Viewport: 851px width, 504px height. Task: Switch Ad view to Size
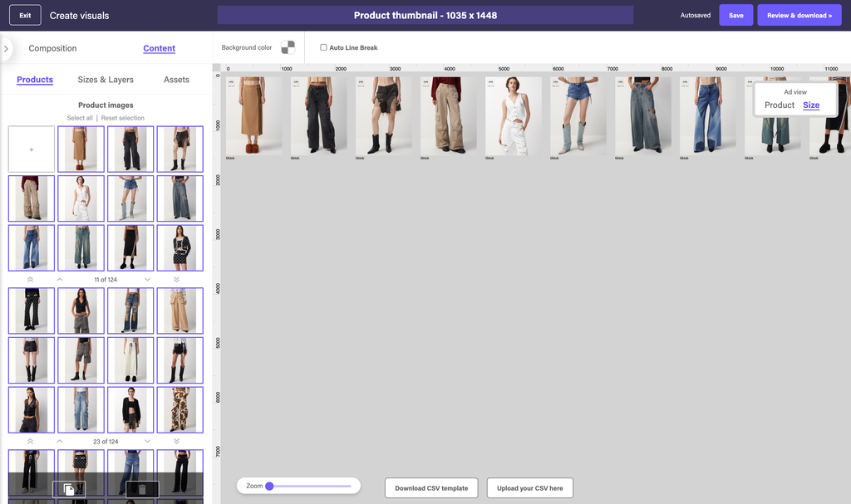pos(811,105)
